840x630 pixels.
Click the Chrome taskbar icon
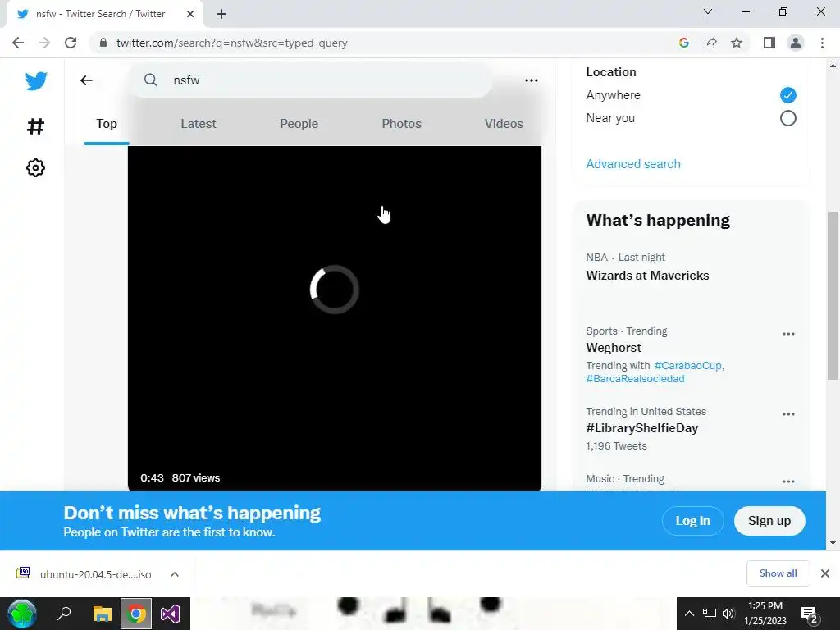[x=136, y=614]
